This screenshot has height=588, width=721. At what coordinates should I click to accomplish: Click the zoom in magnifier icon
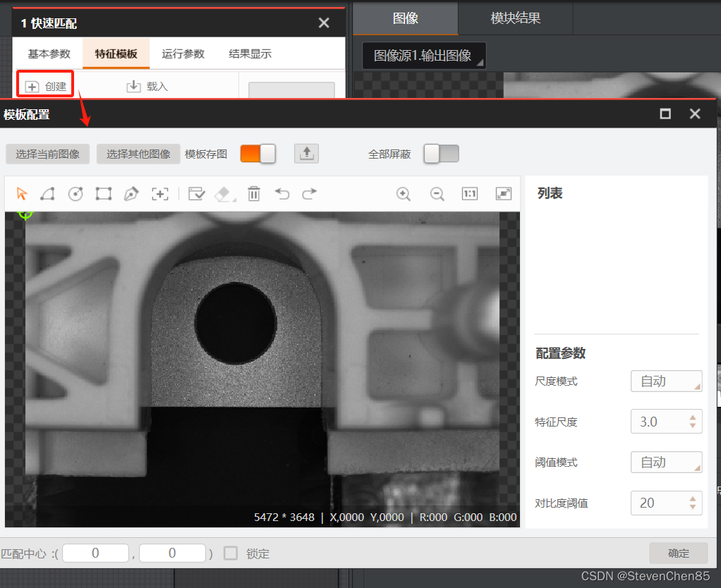404,193
